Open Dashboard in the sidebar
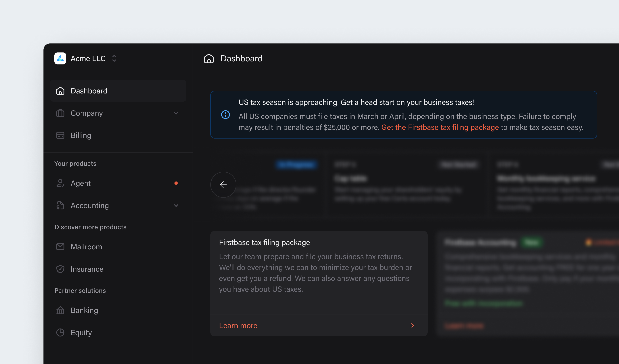The width and height of the screenshot is (619, 364). [118, 91]
